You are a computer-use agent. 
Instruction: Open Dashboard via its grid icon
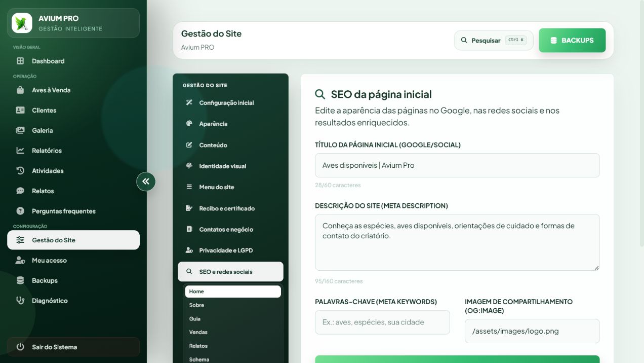(x=20, y=61)
